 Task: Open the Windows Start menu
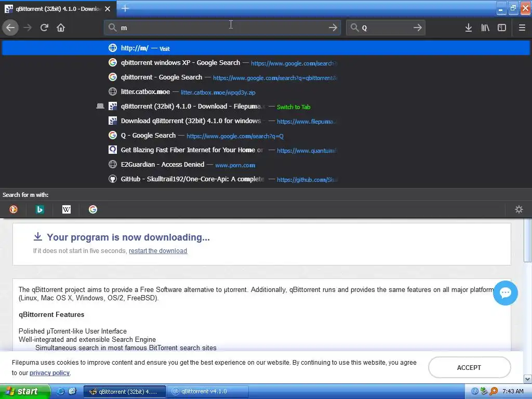pos(25,392)
